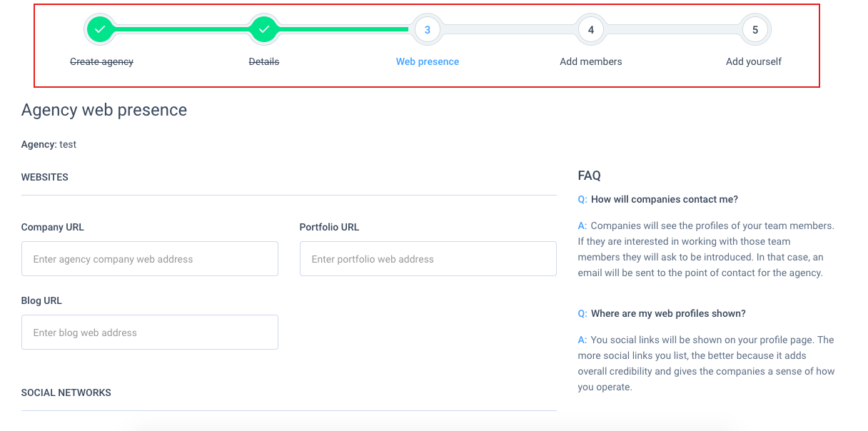Click the Details step checkmark icon

(x=264, y=29)
